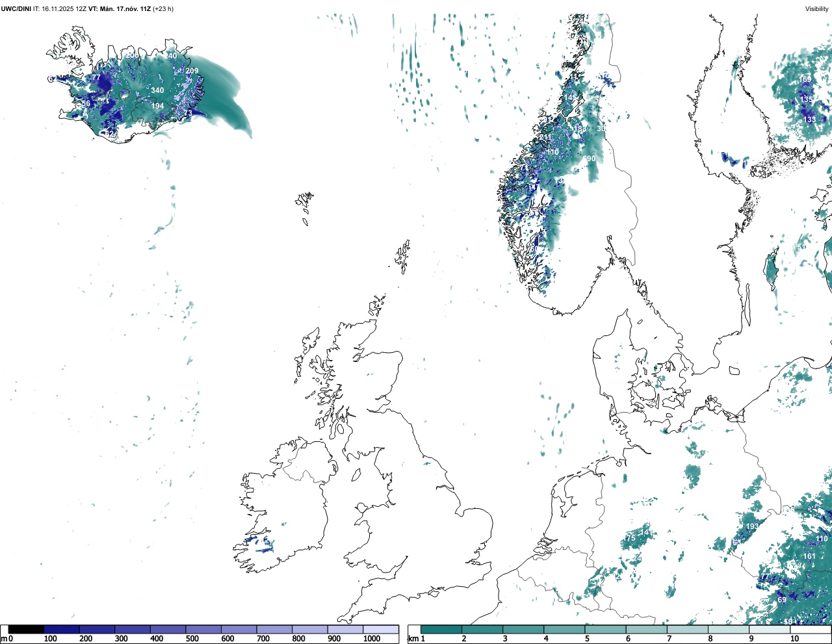This screenshot has width=832, height=644.
Task: Click the '690' value over Norway
Action: pyautogui.click(x=589, y=159)
